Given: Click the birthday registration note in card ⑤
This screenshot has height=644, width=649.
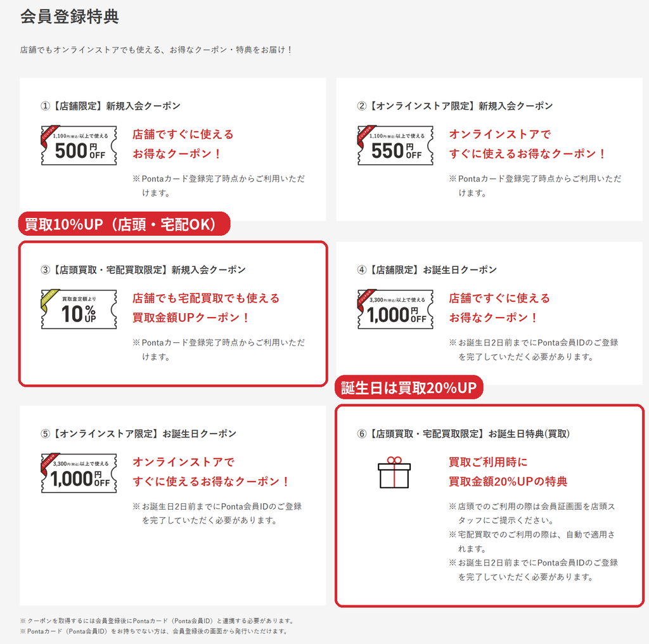Looking at the screenshot, I should pos(217,513).
